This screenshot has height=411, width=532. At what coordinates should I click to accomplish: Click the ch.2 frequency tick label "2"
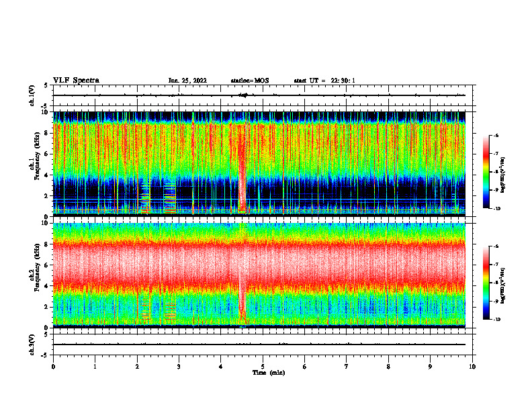click(47, 307)
